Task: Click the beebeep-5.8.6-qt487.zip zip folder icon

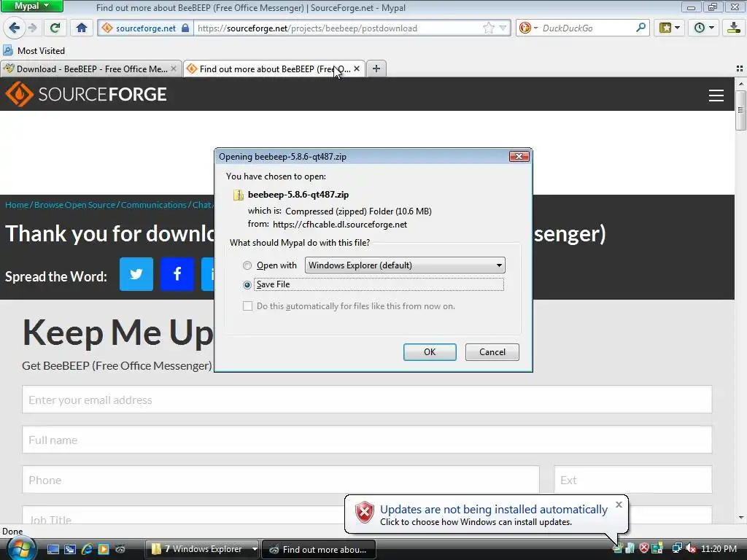Action: tap(239, 195)
